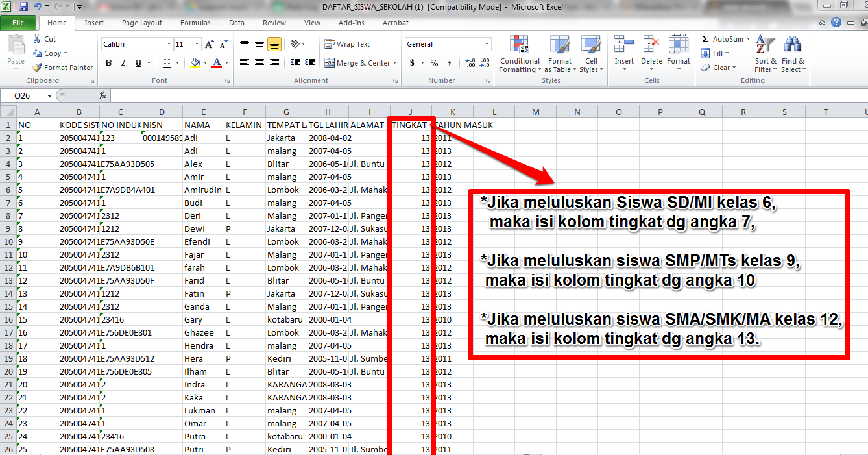Open Cell Styles gallery
The height and width of the screenshot is (455, 868).
[590, 55]
